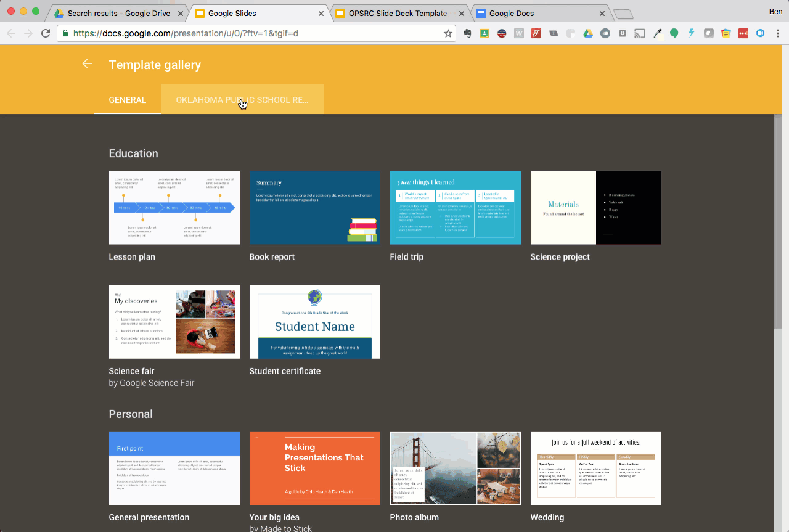The image size is (789, 532).
Task: Open the Photo album template thumbnail
Action: click(x=456, y=469)
